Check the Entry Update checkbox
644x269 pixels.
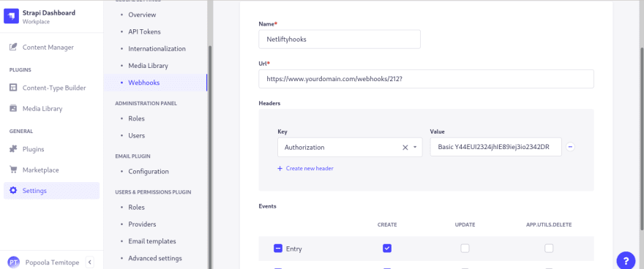click(465, 248)
